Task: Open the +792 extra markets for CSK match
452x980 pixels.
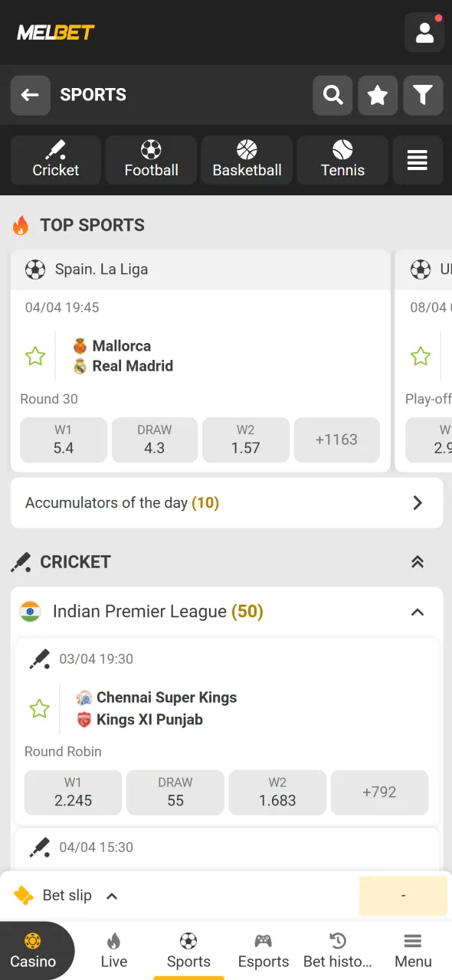Action: pos(379,792)
